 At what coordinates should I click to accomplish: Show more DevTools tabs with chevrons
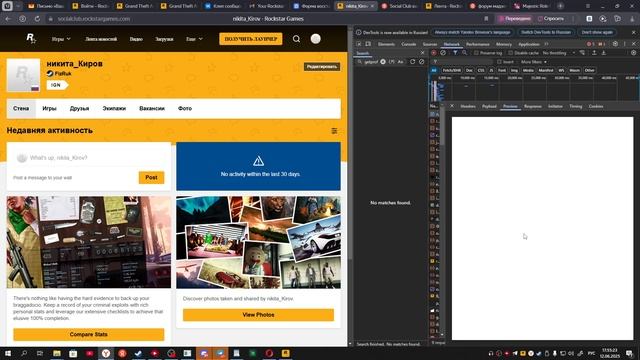click(547, 44)
